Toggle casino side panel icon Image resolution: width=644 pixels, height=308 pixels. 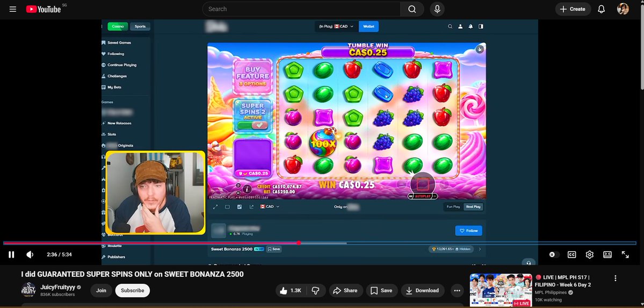481,26
